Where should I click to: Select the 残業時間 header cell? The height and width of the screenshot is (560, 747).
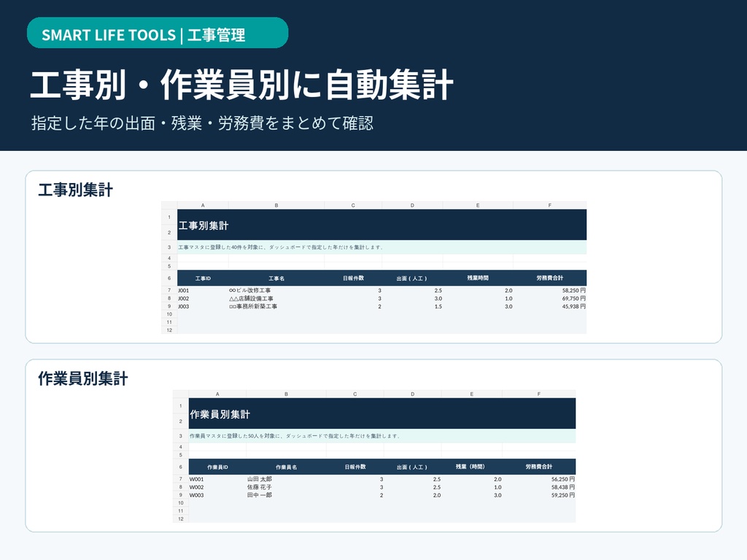click(478, 278)
